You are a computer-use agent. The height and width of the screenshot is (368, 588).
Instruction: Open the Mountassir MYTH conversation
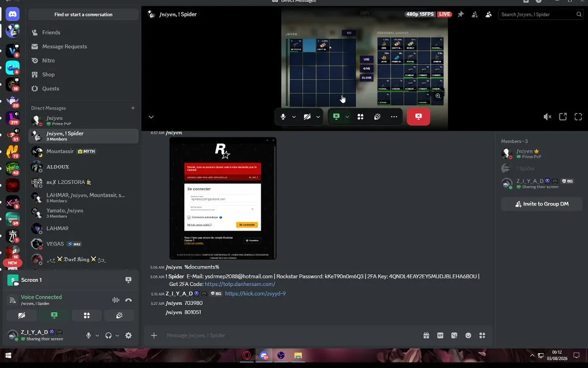coord(83,151)
